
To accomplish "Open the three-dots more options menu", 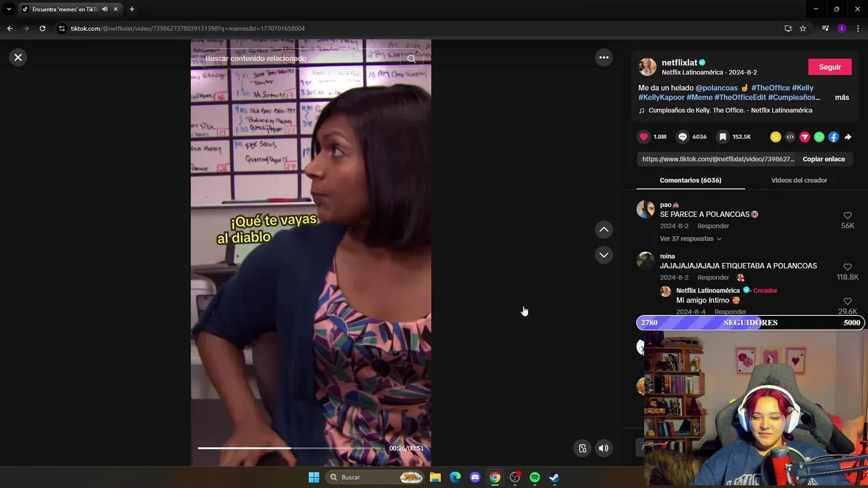I will 604,58.
